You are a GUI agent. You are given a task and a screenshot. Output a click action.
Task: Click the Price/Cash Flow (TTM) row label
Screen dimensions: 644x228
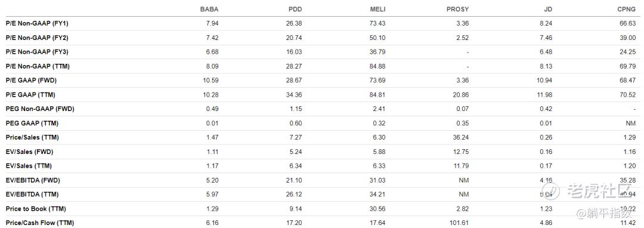[39, 223]
